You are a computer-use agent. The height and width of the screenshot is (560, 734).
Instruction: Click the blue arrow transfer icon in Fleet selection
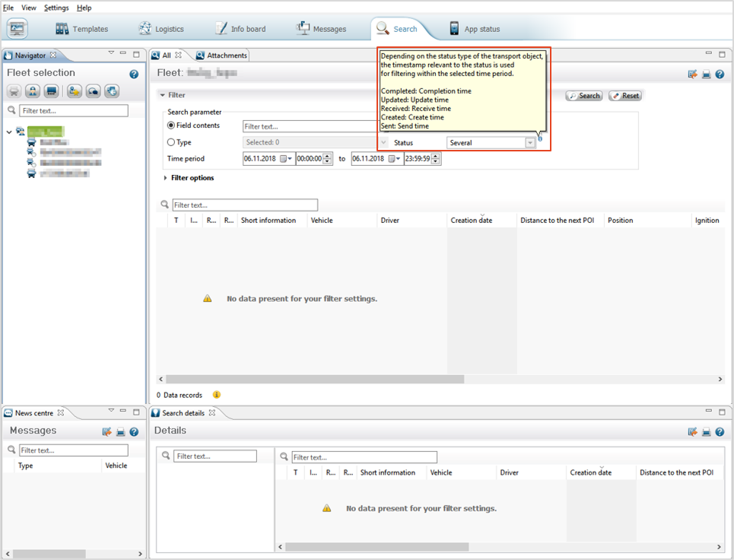[x=111, y=91]
